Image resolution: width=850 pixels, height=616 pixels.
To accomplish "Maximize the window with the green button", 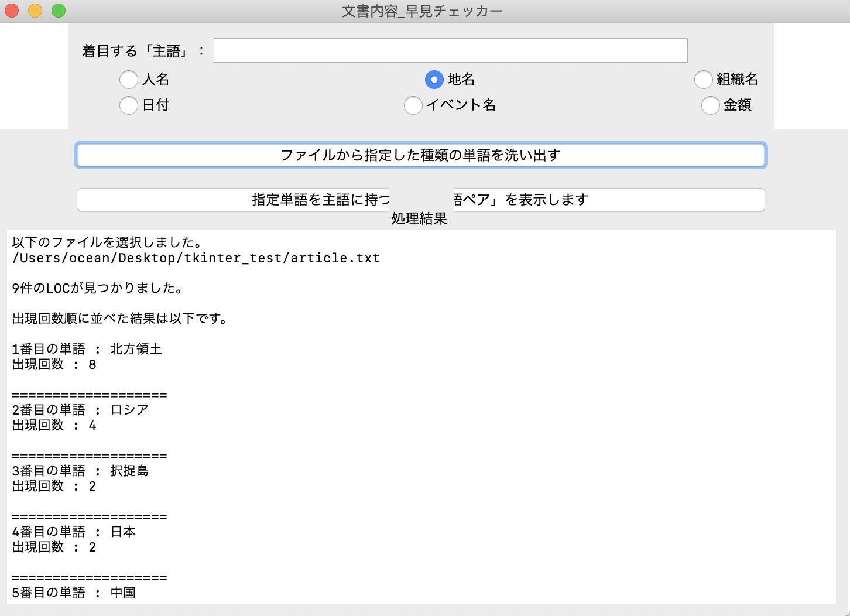I will click(x=57, y=10).
